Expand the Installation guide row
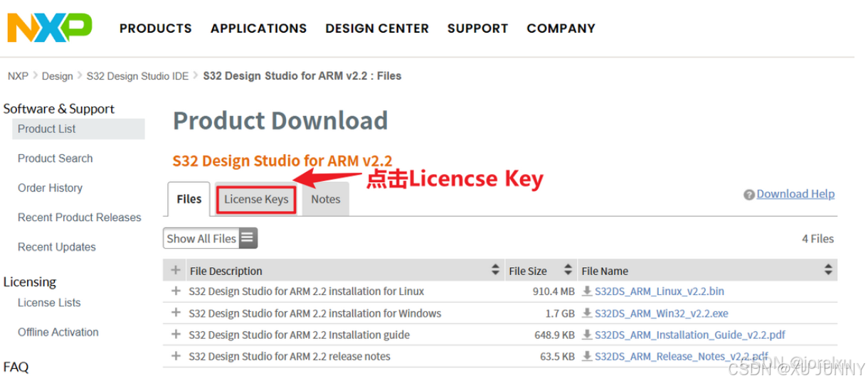The height and width of the screenshot is (383, 868). point(176,335)
